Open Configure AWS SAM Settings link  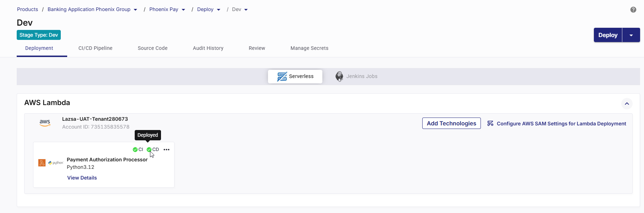coord(561,124)
